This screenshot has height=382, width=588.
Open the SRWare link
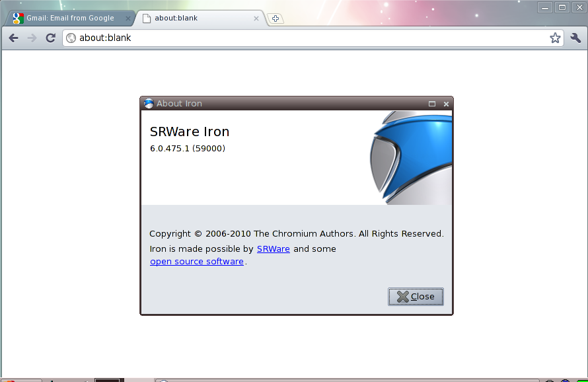point(273,249)
